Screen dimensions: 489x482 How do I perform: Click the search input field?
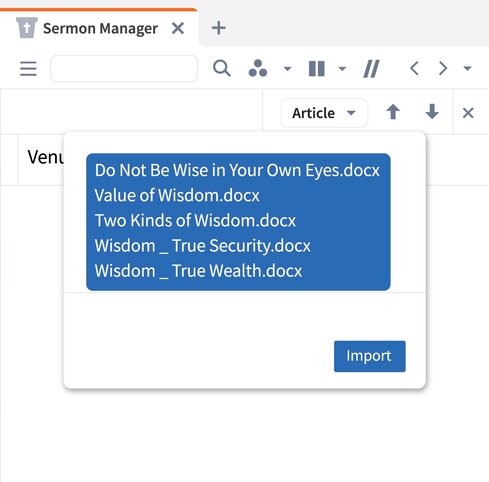click(124, 69)
